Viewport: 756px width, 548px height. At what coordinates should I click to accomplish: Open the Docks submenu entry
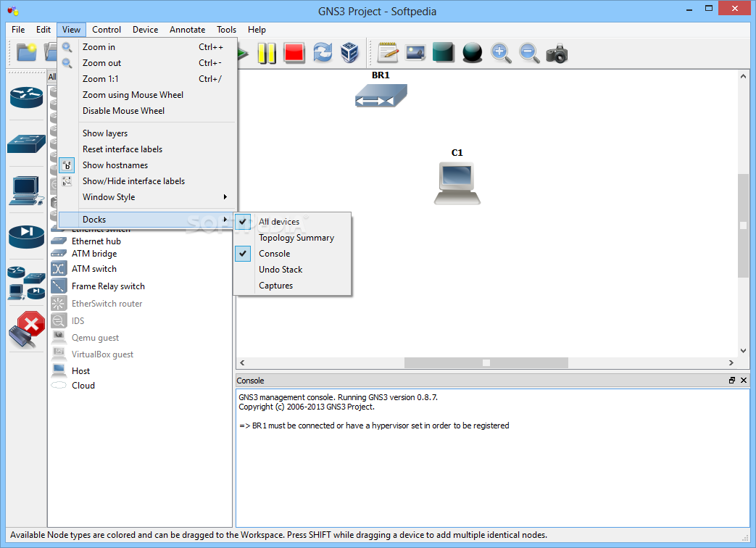coord(147,220)
